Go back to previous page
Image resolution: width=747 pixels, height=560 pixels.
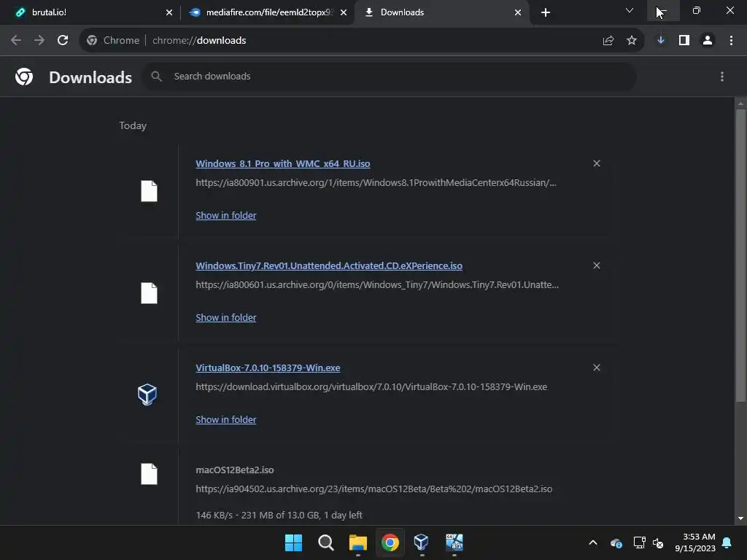16,41
